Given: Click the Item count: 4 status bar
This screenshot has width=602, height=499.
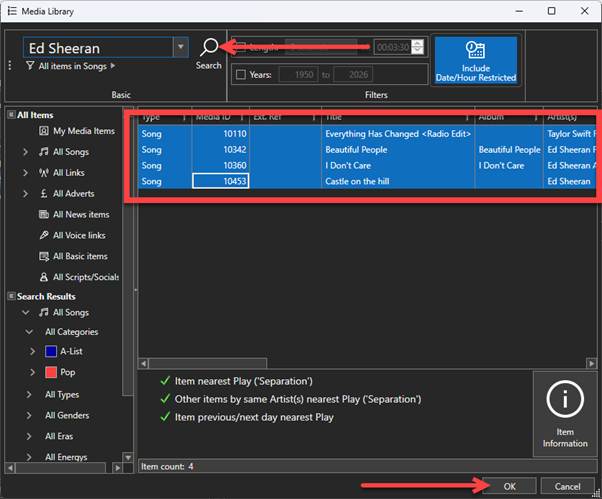Looking at the screenshot, I should 367,466.
